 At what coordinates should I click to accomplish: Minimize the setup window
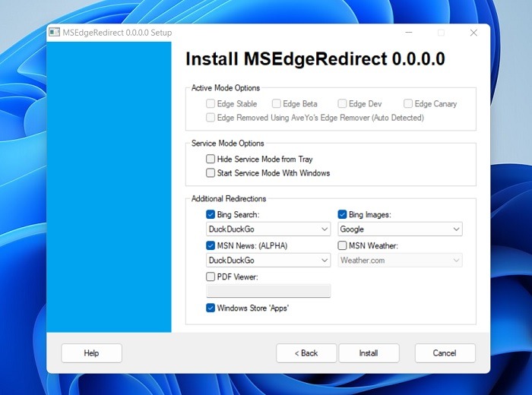point(409,33)
